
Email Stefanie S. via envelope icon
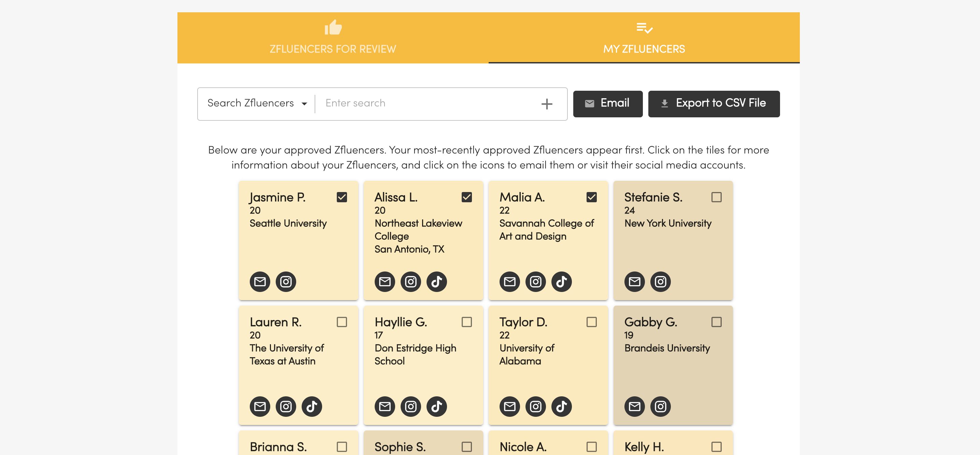tap(634, 282)
